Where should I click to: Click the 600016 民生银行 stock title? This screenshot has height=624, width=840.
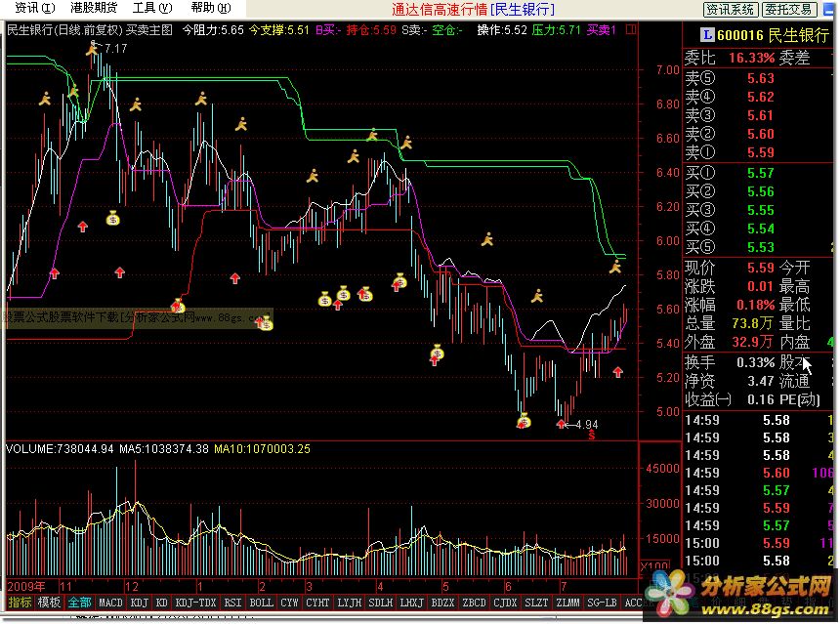coord(773,35)
